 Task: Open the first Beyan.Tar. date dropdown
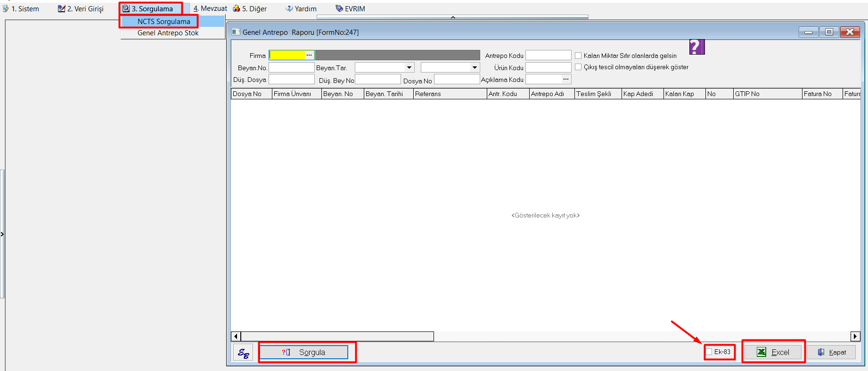[x=409, y=67]
